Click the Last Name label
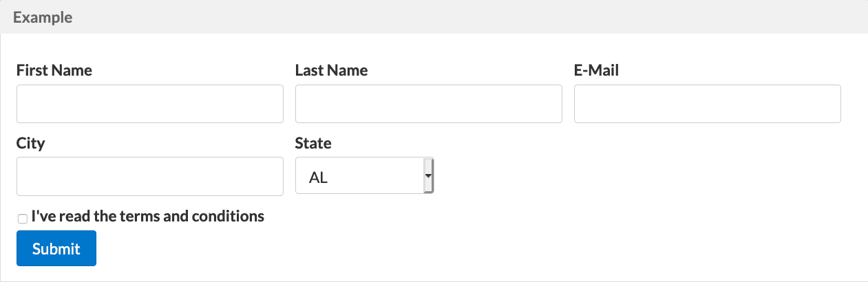 click(x=331, y=70)
